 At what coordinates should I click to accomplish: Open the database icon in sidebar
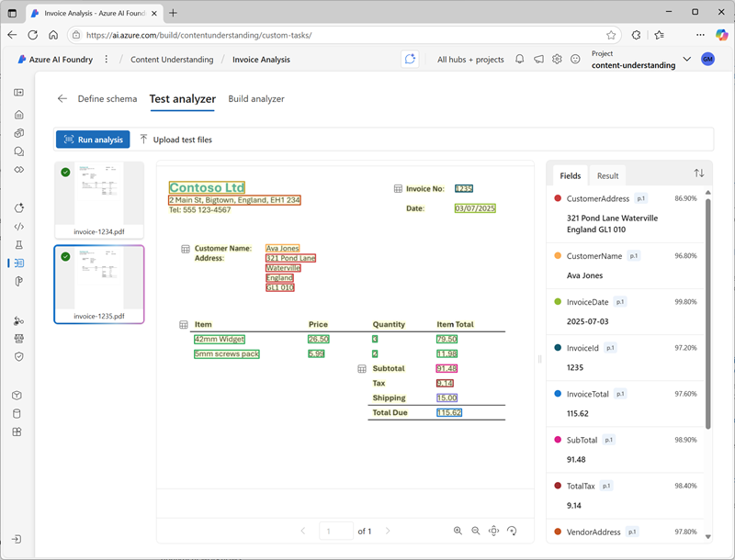(x=17, y=414)
